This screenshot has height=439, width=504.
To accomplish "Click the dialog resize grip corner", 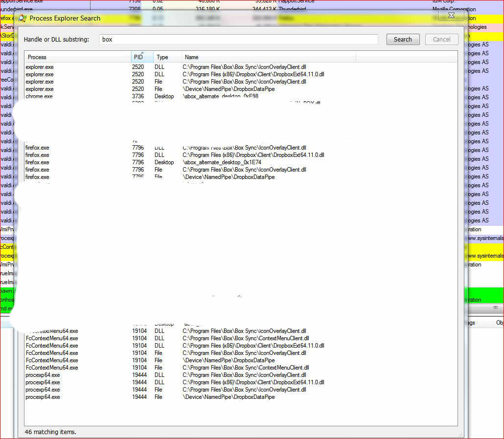I will [460, 435].
